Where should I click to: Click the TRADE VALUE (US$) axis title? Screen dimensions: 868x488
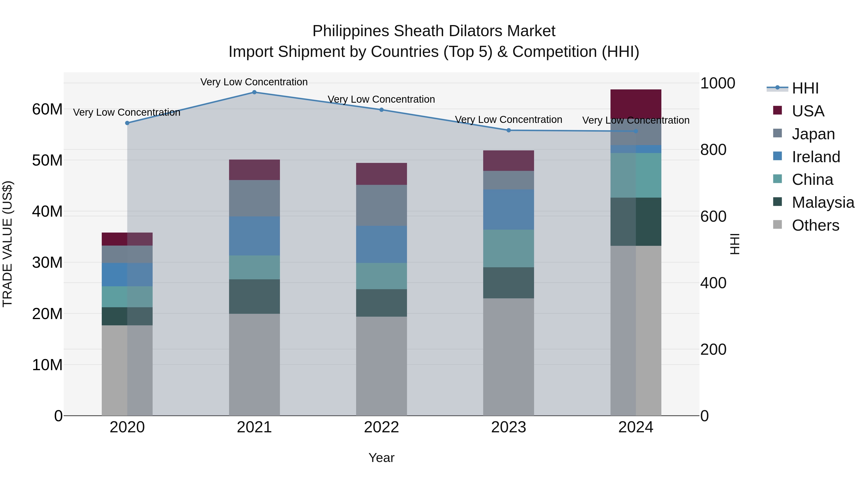(x=7, y=244)
